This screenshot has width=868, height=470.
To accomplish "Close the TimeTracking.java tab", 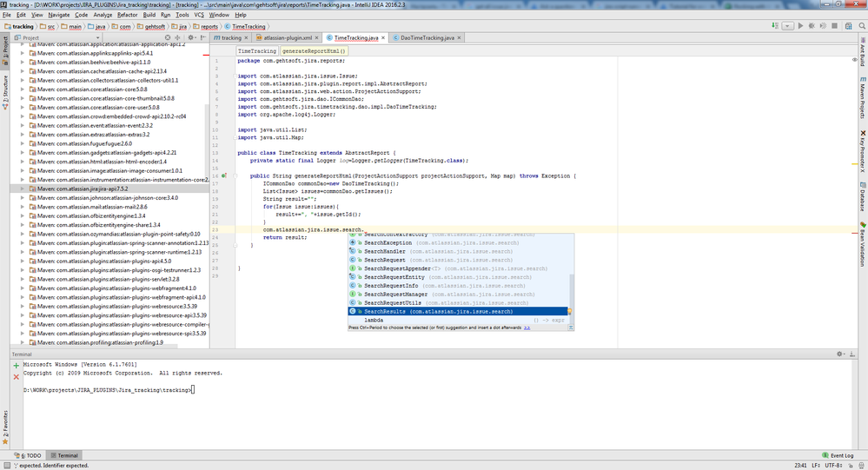I will click(x=383, y=38).
